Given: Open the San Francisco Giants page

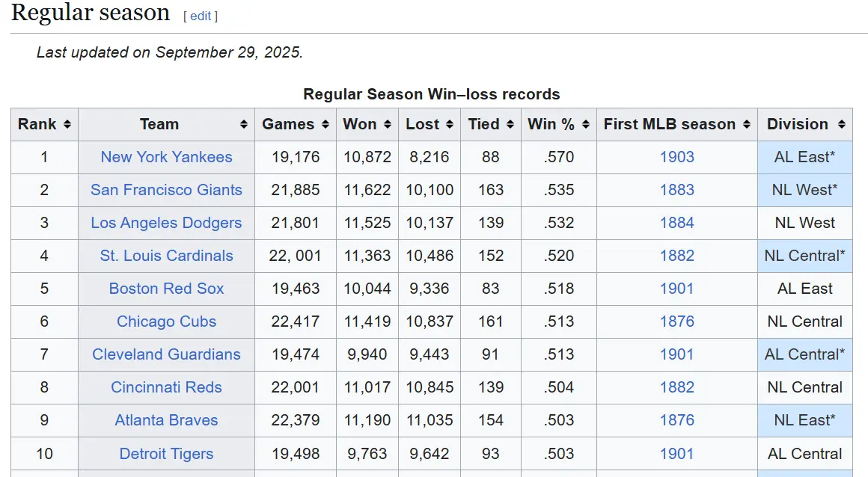Looking at the screenshot, I should (x=166, y=190).
